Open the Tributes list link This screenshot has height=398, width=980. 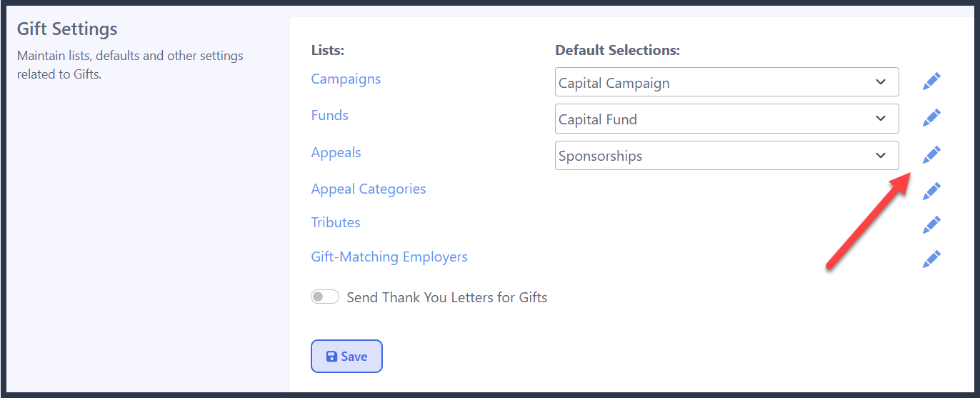(x=336, y=222)
